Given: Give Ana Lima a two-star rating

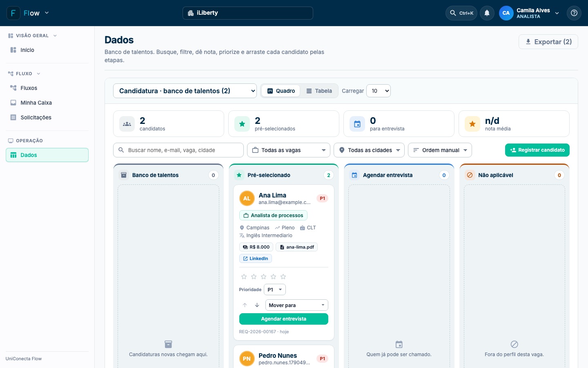Looking at the screenshot, I should (x=254, y=277).
